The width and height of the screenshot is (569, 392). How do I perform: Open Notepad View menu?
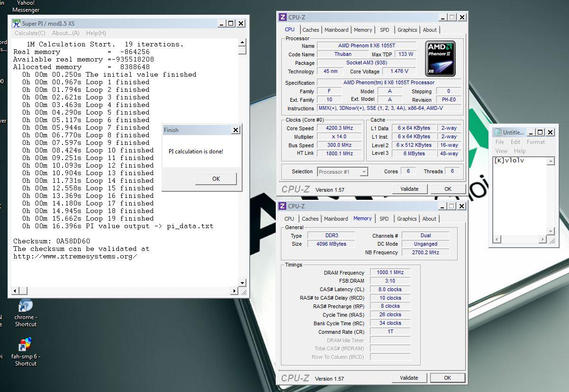[502, 151]
